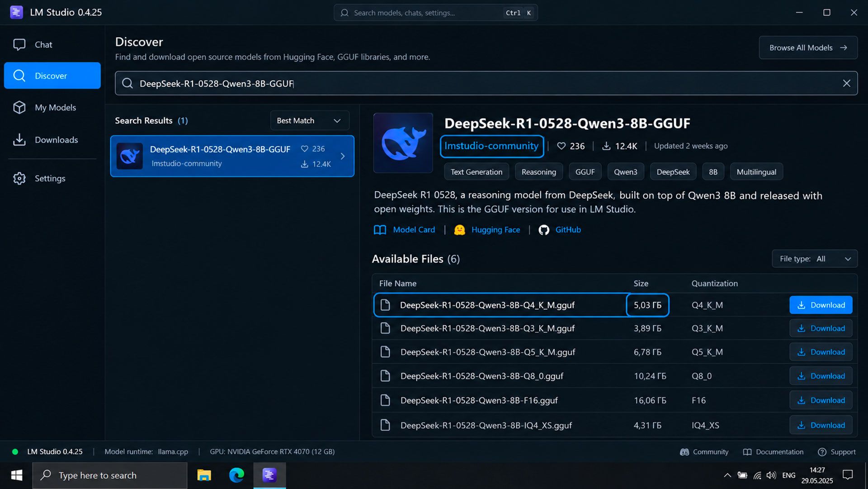Select Discover in the sidebar

click(52, 76)
